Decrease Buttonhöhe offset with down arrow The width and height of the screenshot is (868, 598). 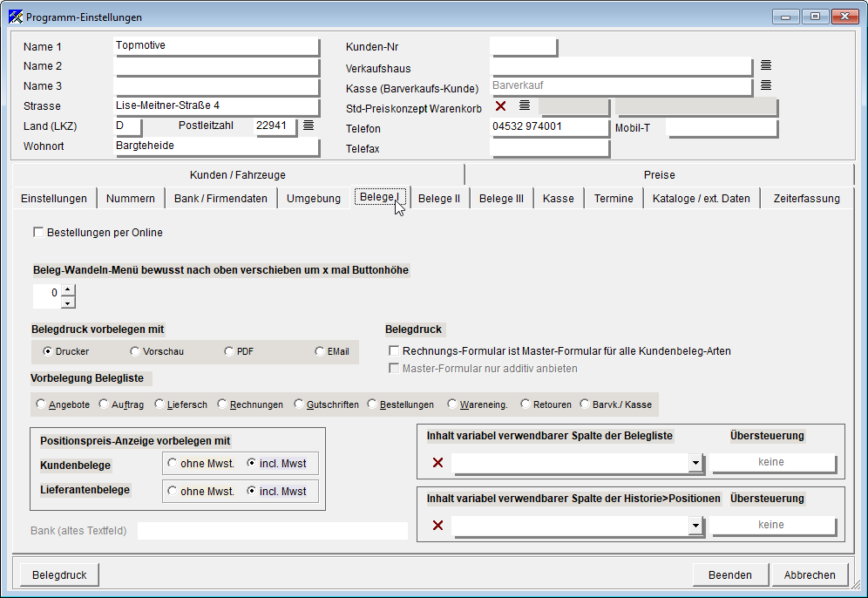[67, 302]
